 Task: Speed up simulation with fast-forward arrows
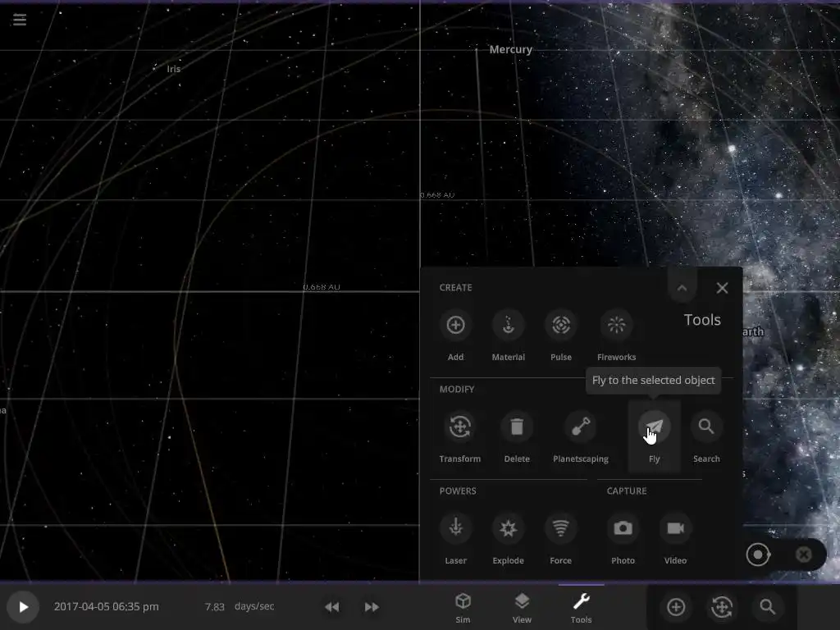coord(372,606)
